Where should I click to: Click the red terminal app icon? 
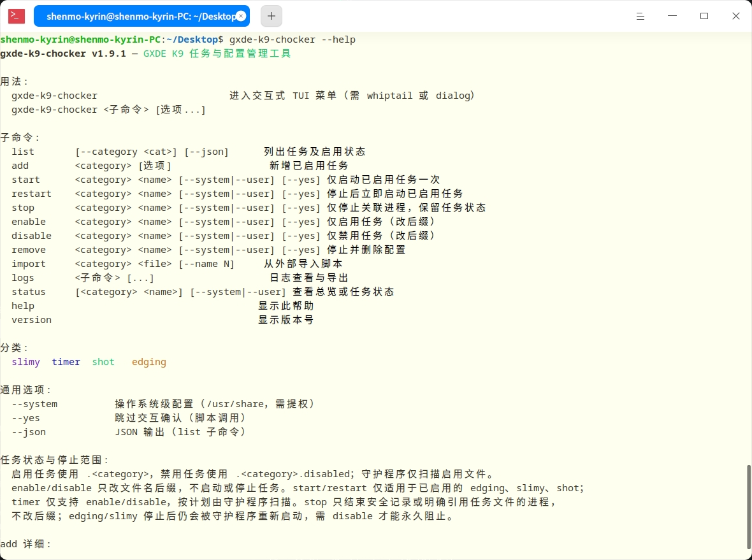pos(17,16)
